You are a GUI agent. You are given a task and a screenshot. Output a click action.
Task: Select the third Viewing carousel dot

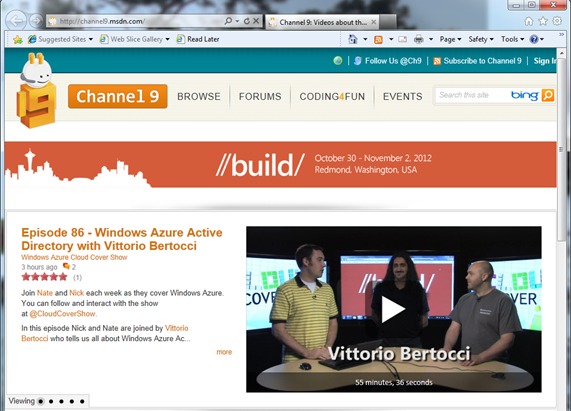[62, 402]
